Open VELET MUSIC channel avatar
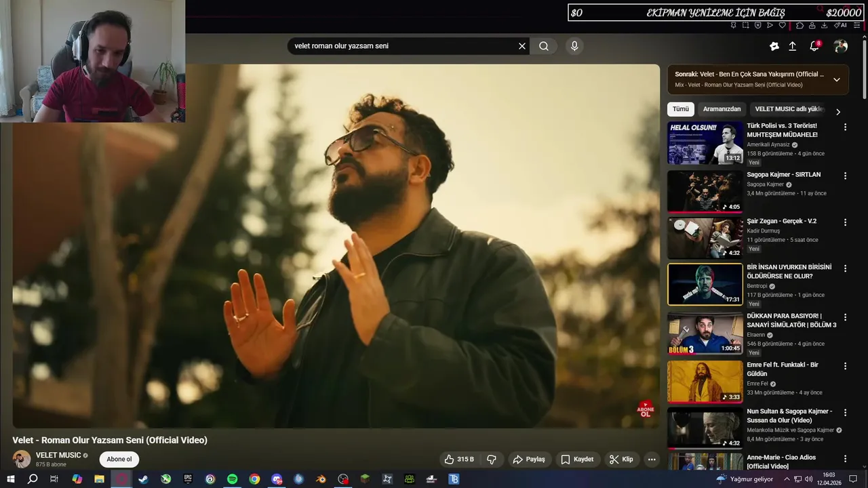The height and width of the screenshot is (488, 868). click(x=22, y=459)
